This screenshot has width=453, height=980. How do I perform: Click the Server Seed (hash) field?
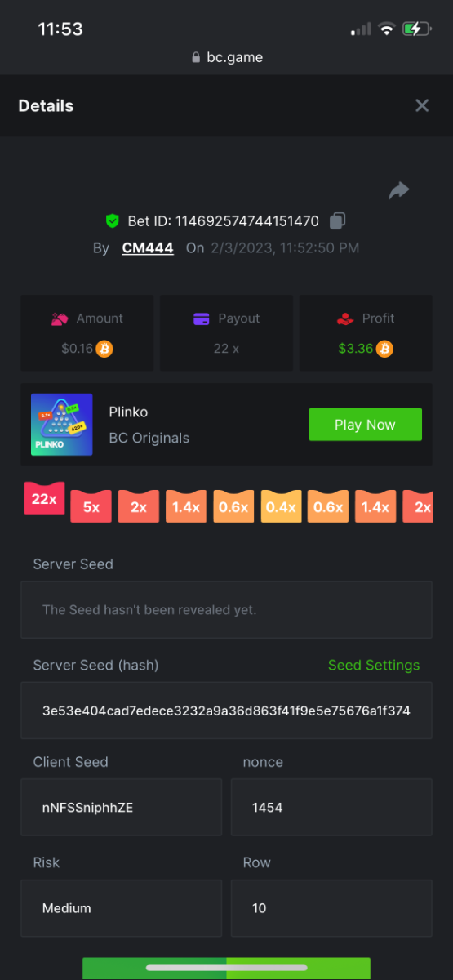[226, 710]
